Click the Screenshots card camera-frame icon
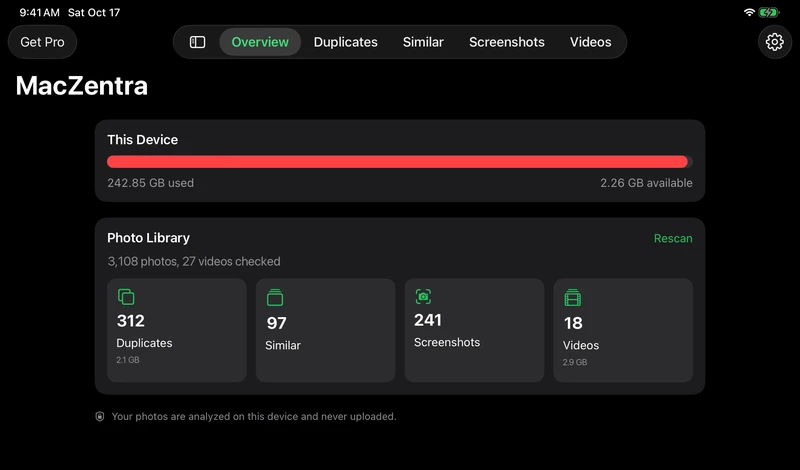 tap(423, 296)
